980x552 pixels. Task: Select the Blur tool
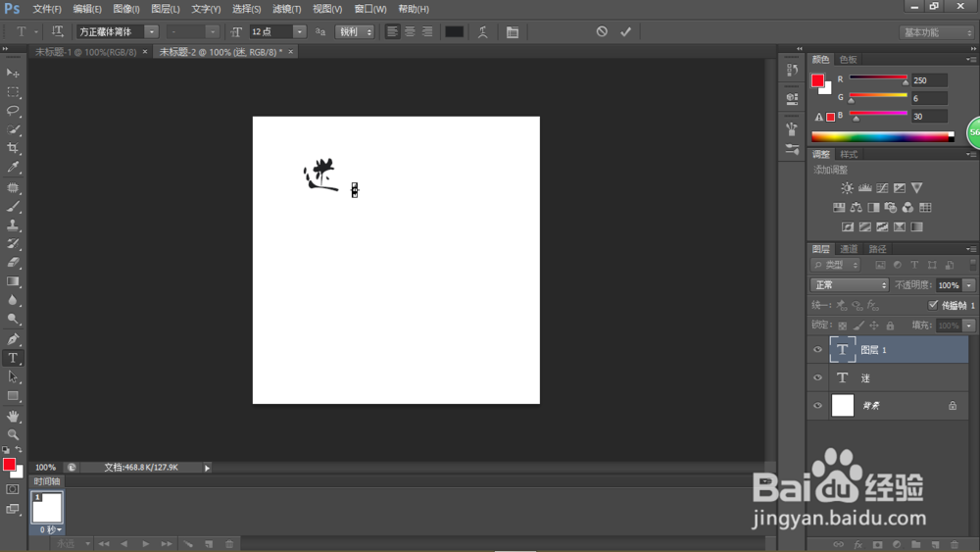13,300
